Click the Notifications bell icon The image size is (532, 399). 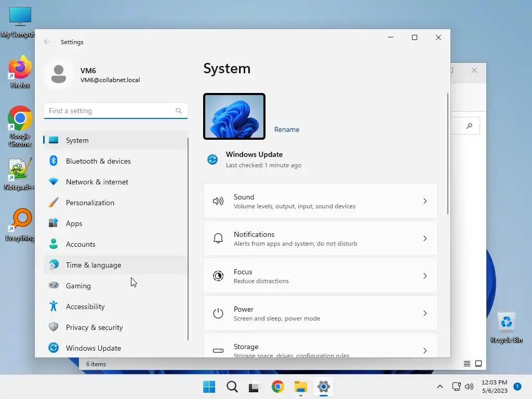(218, 238)
